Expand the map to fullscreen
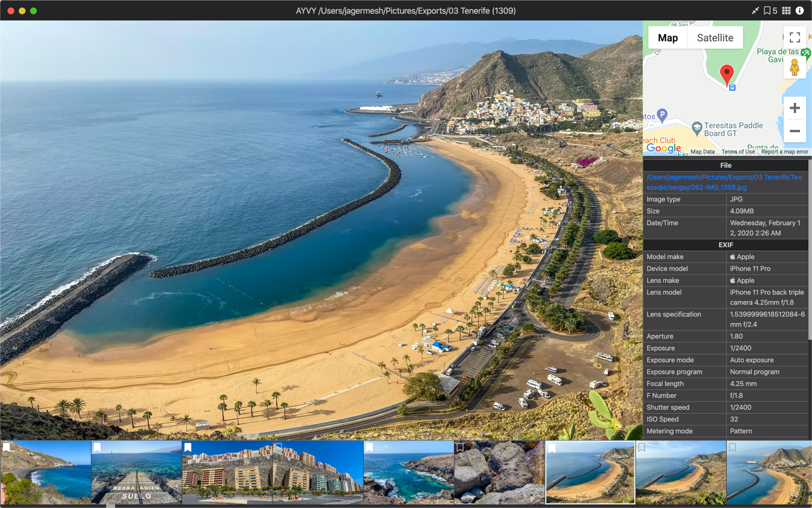 click(794, 38)
